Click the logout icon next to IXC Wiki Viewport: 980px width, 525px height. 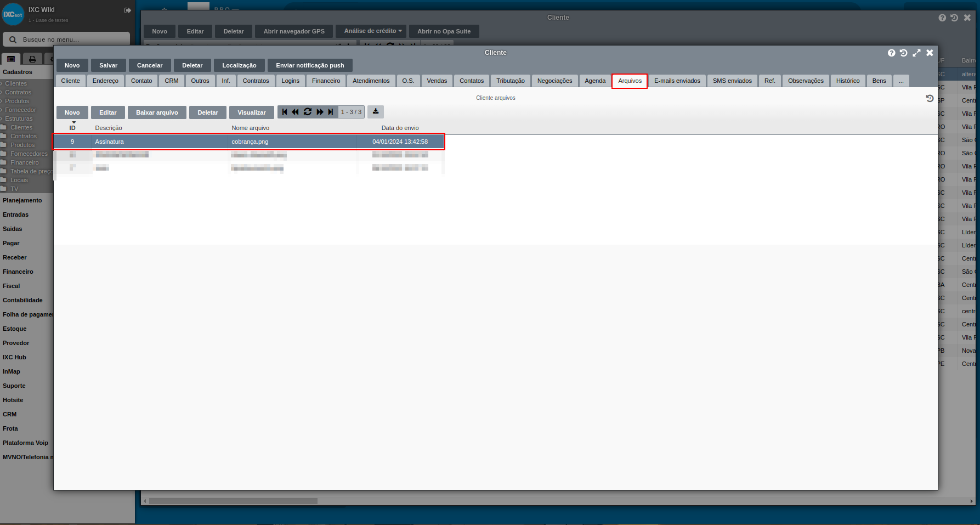coord(128,10)
